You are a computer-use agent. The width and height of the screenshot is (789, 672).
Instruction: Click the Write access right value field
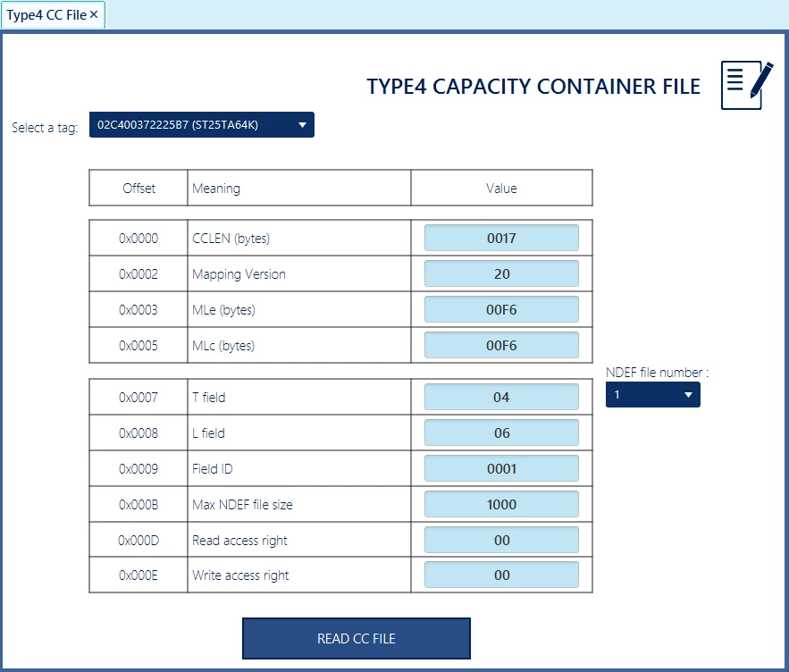(501, 575)
